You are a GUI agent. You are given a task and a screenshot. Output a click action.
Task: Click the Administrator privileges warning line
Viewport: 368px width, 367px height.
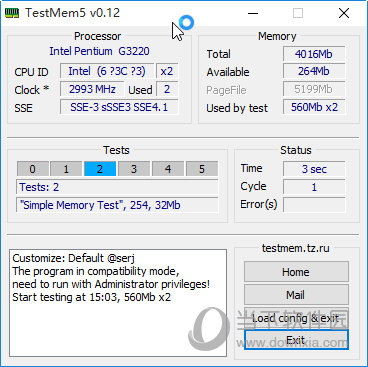pyautogui.click(x=111, y=284)
